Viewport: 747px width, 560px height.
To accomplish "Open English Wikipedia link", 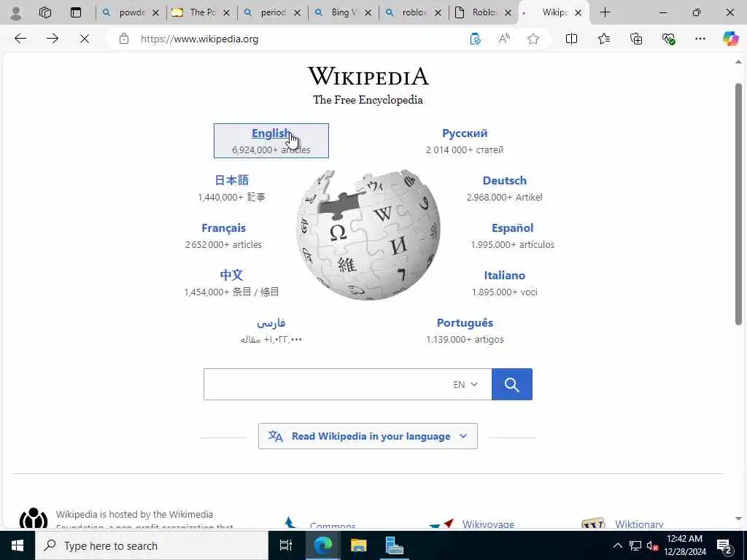I will (271, 141).
